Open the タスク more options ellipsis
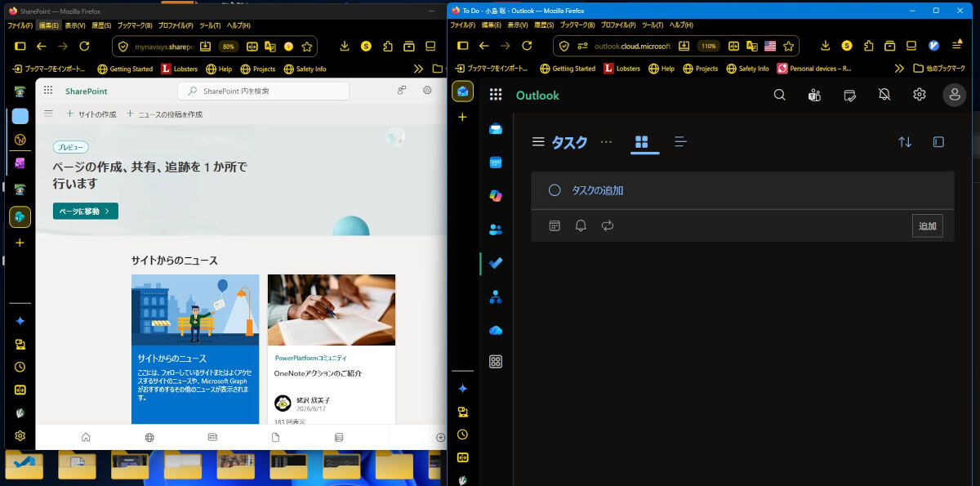980x486 pixels. (606, 142)
